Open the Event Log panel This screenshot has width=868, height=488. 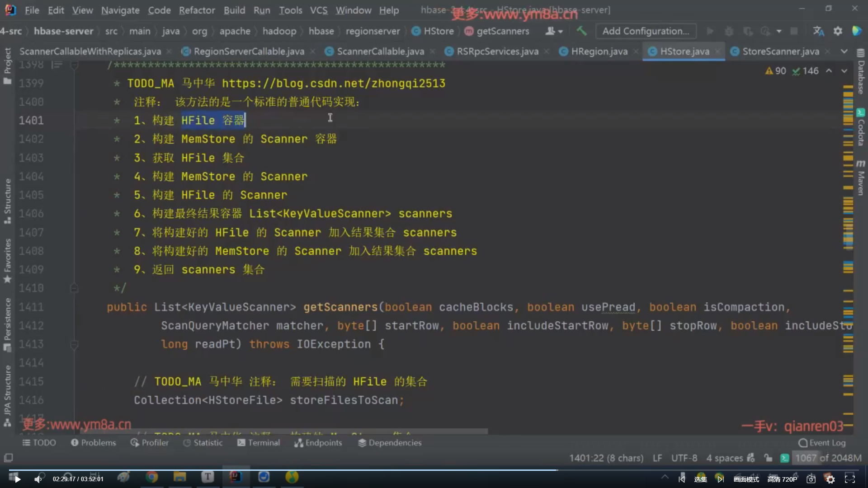point(822,443)
